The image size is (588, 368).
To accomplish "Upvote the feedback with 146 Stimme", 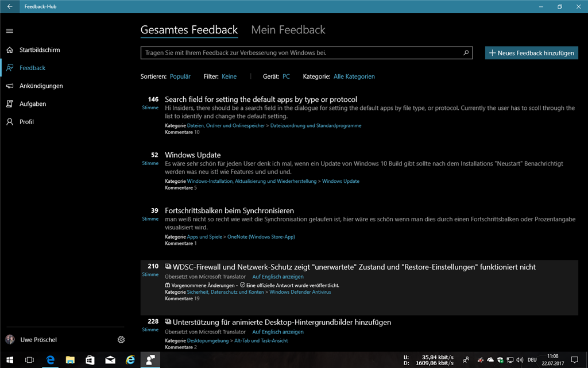I will (150, 103).
